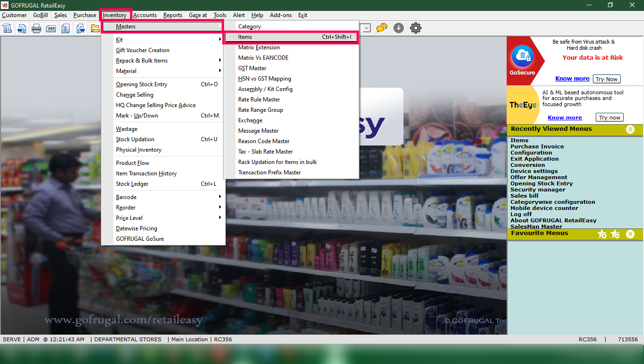Click the plain lined document toolbar icon
This screenshot has height=364, width=644.
[66, 28]
